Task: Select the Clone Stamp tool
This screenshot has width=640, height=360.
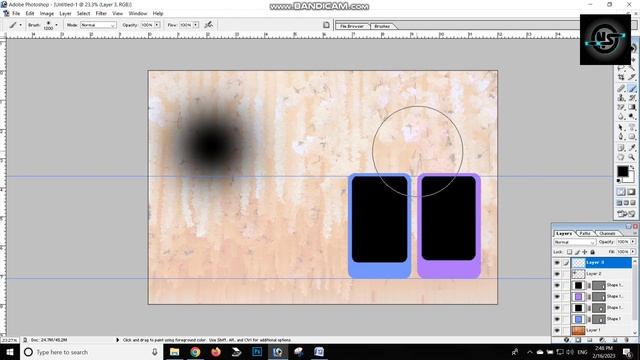Action: (620, 98)
